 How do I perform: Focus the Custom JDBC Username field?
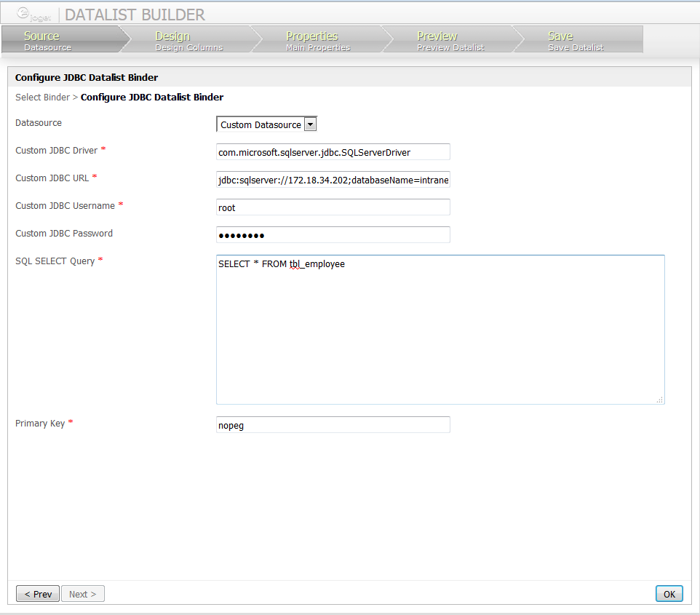pos(333,207)
